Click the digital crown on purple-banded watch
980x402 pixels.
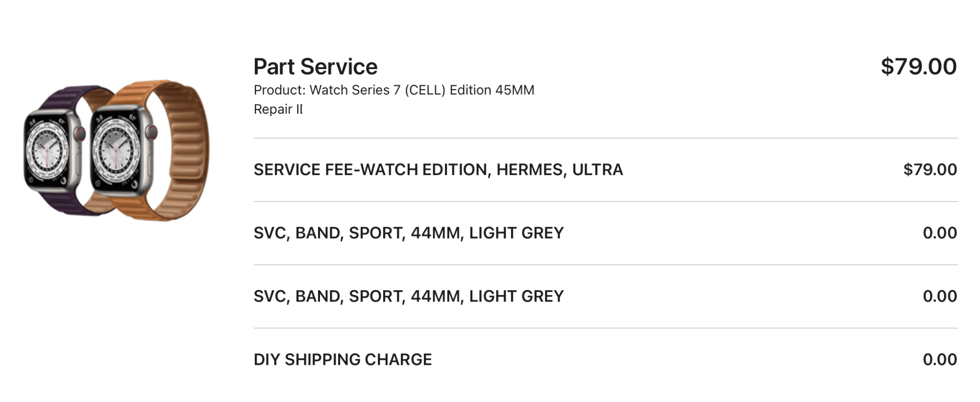coord(81,133)
